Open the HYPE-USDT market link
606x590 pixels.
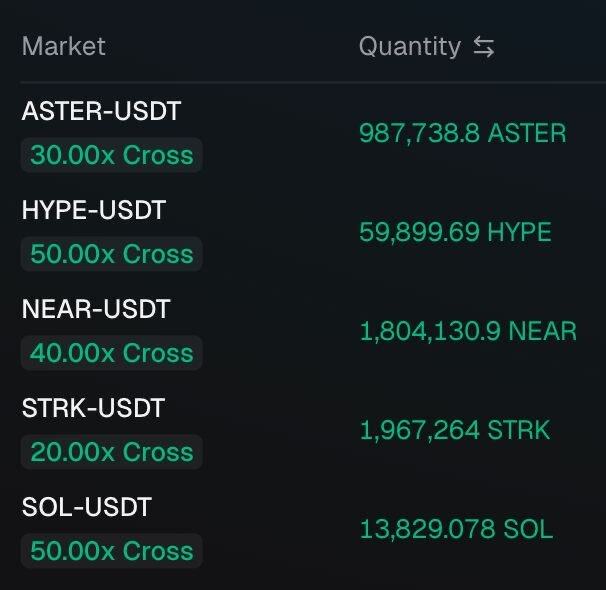[x=93, y=210]
